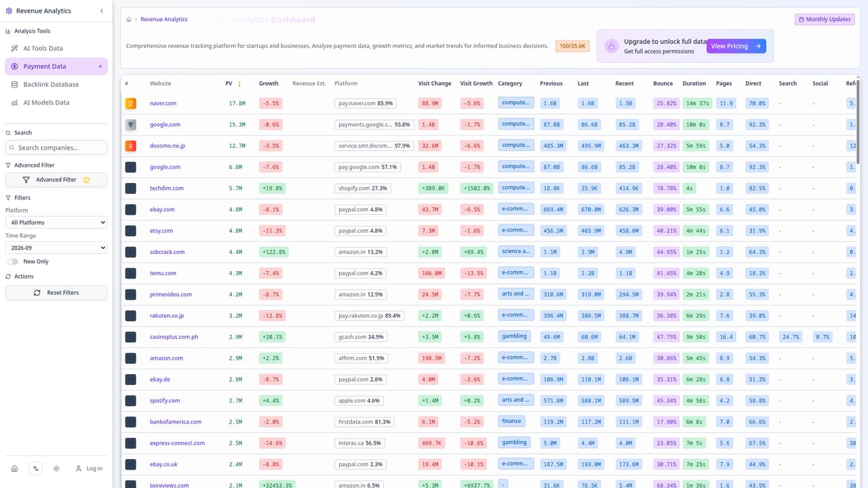This screenshot has width=868, height=488.
Task: Click the Monthly Updates button
Action: (x=825, y=20)
